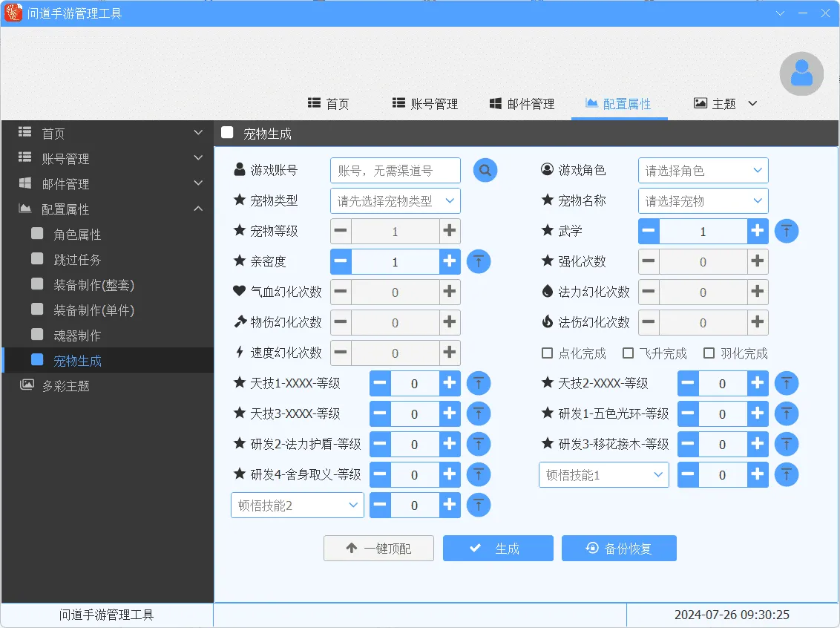Select 宠物生成 in sidebar

pyautogui.click(x=107, y=361)
